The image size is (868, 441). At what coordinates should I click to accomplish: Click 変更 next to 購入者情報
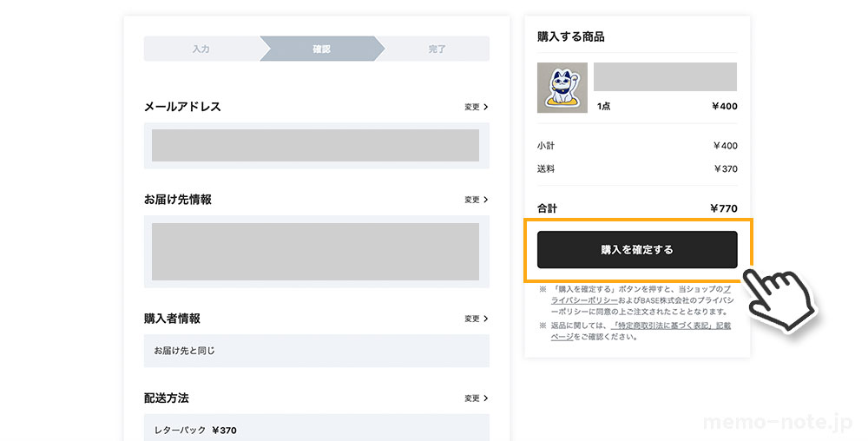coord(472,319)
